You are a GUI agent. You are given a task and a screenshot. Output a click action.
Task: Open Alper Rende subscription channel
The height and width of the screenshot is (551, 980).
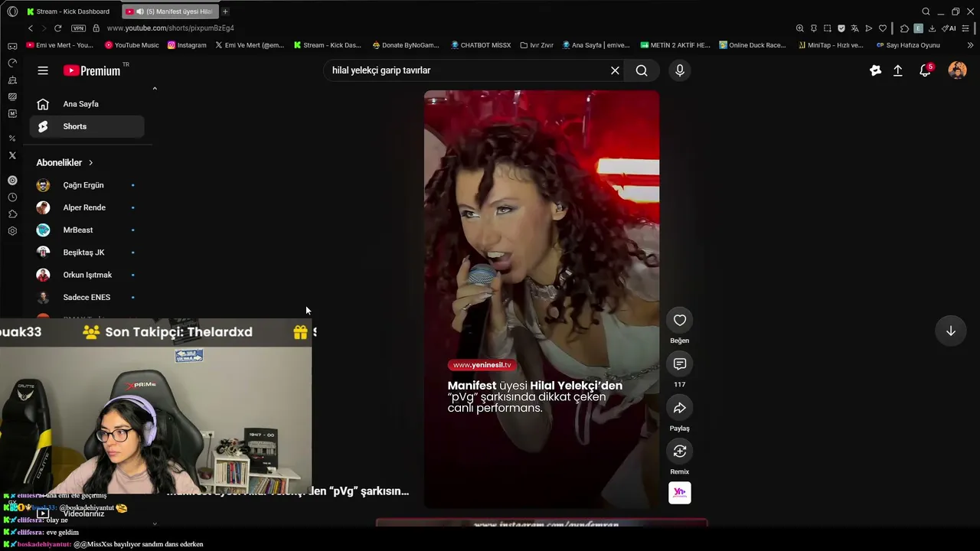point(87,207)
